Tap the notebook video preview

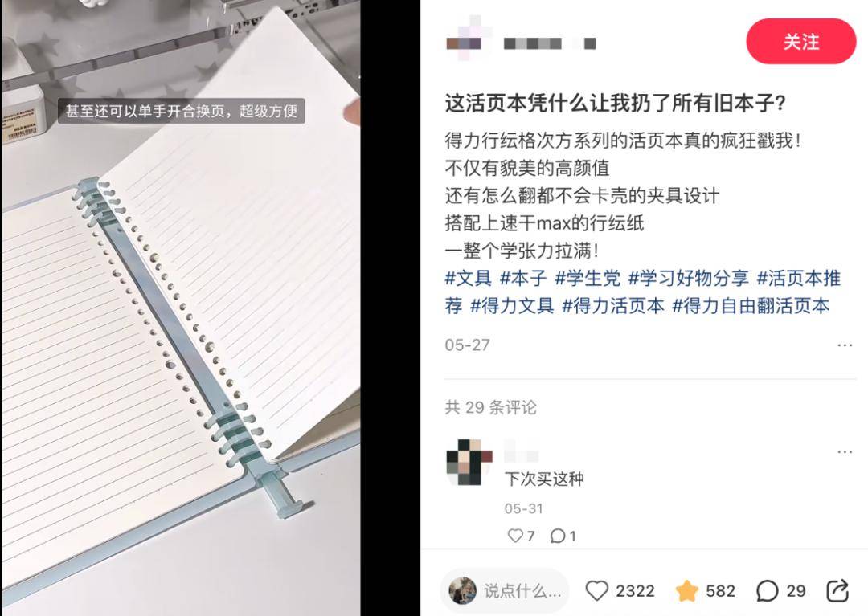coord(181,308)
